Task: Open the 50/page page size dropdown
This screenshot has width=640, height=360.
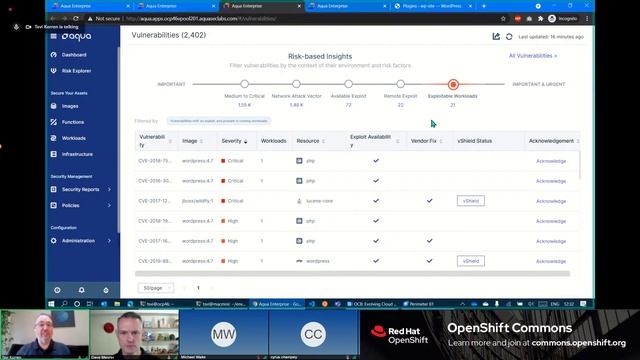Action: (156, 288)
